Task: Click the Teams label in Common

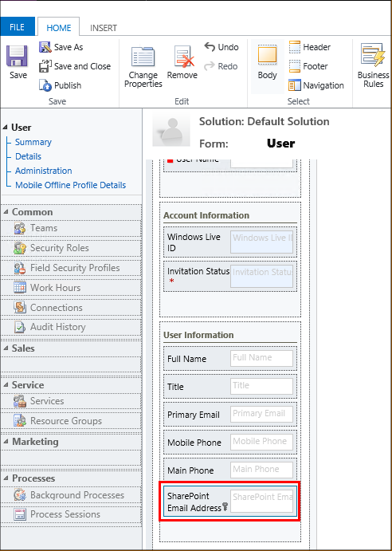Action: (x=44, y=228)
